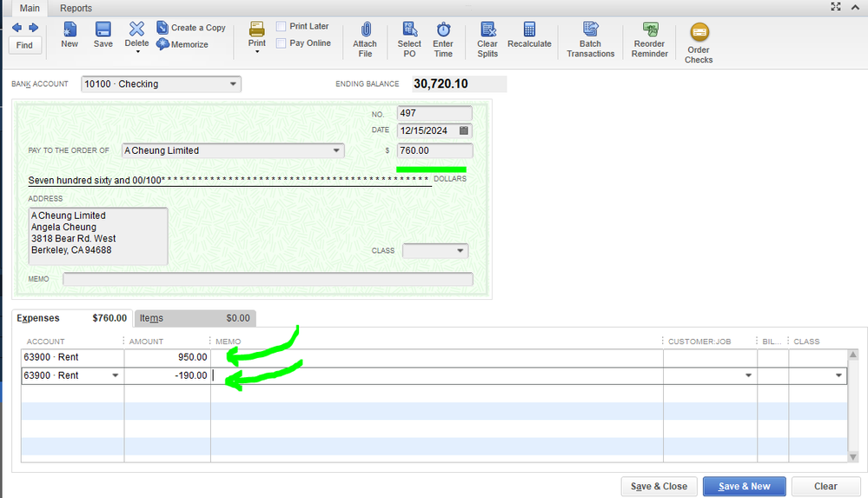Image resolution: width=868 pixels, height=498 pixels.
Task: Switch to the Main tab
Action: (30, 9)
